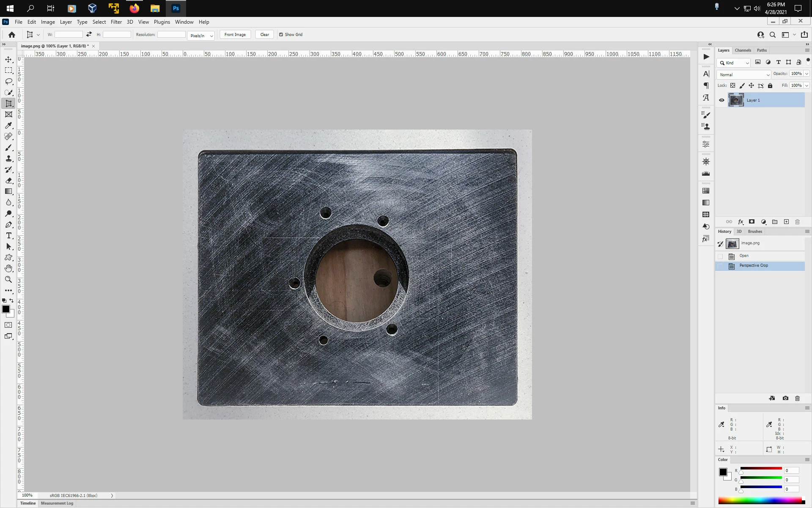Toggle the Show Grid checkbox
Viewport: 812px width, 508px height.
[x=281, y=35]
